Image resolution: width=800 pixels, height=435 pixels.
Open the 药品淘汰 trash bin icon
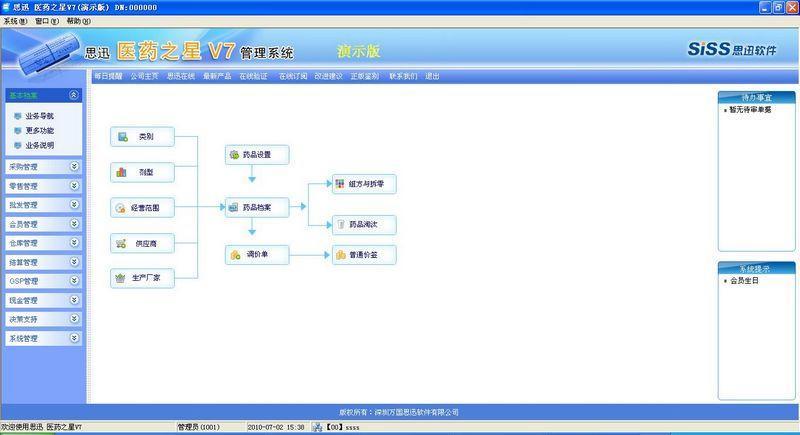(x=341, y=224)
